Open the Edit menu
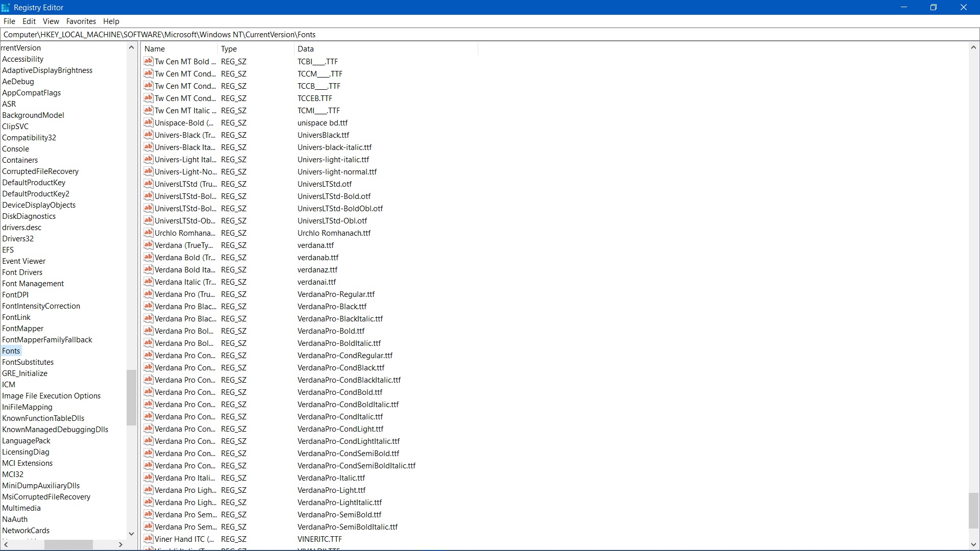980x551 pixels. coord(29,21)
